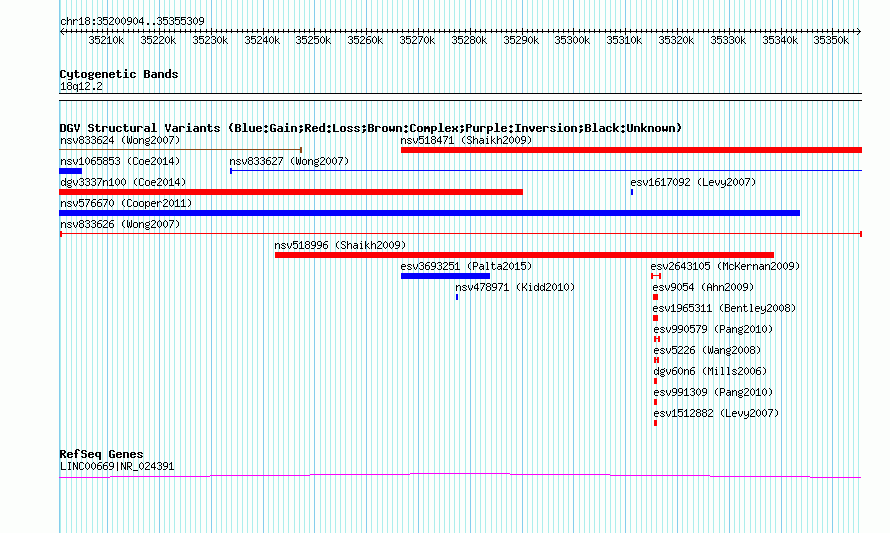Click the dgv3337n100 (Coe2014) label
The width and height of the screenshot is (890, 533).
coord(123,182)
